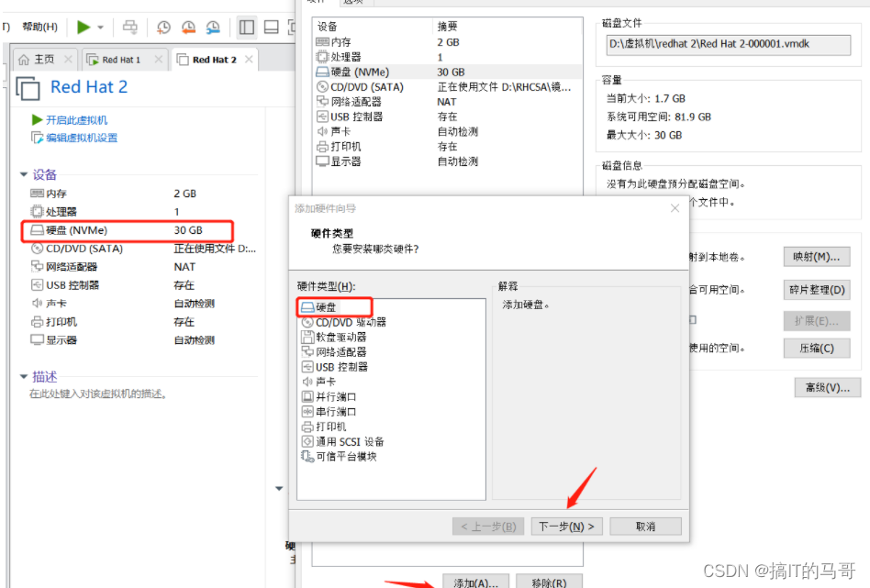Viewport: 870px width, 588px height.
Task: Choose 硬盘 hardware type in wizard
Action: point(327,307)
